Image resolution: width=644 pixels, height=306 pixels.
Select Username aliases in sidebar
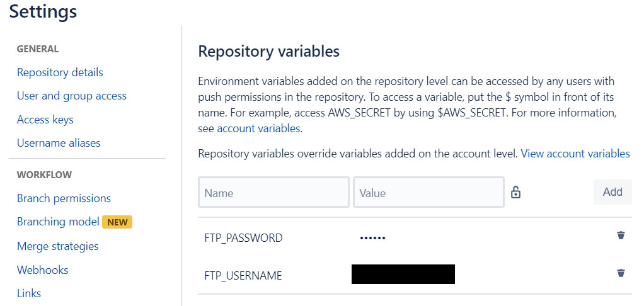[x=59, y=143]
